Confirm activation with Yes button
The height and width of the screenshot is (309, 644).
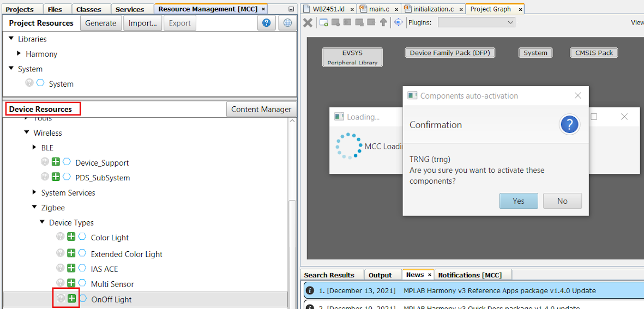tap(518, 201)
